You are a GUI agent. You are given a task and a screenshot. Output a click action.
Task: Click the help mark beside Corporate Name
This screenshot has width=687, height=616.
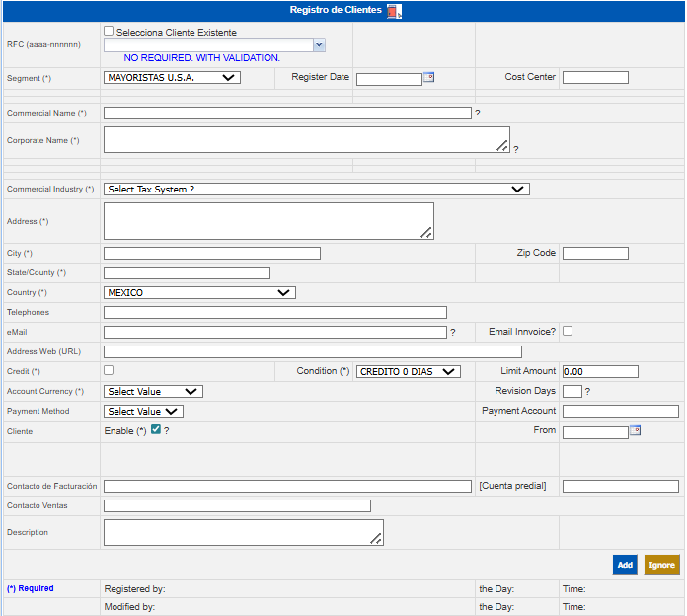tap(515, 150)
